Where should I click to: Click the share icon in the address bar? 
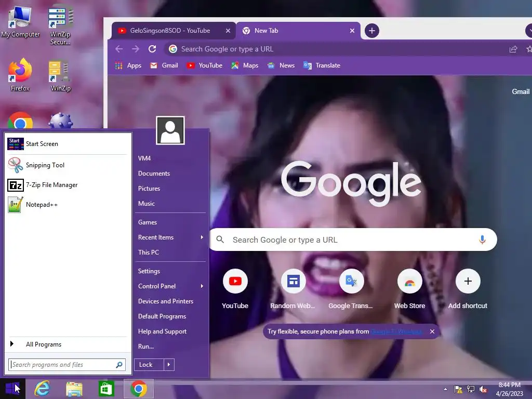(513, 49)
